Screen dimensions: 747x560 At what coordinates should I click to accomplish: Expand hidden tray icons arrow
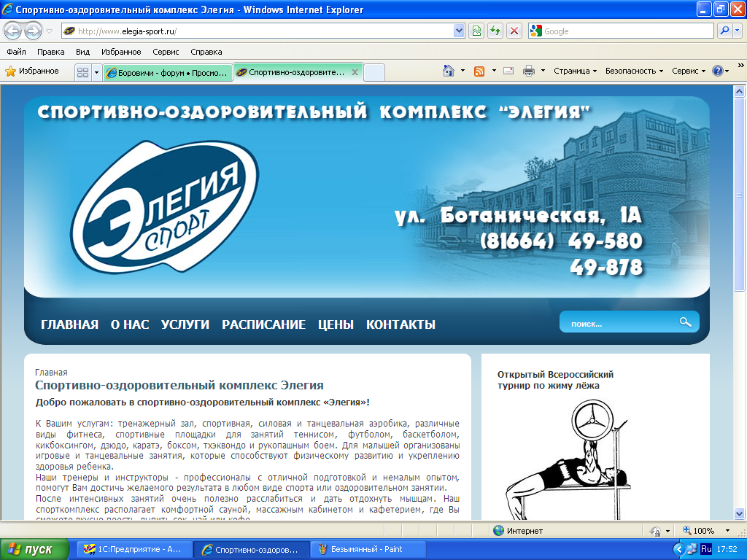[679, 550]
